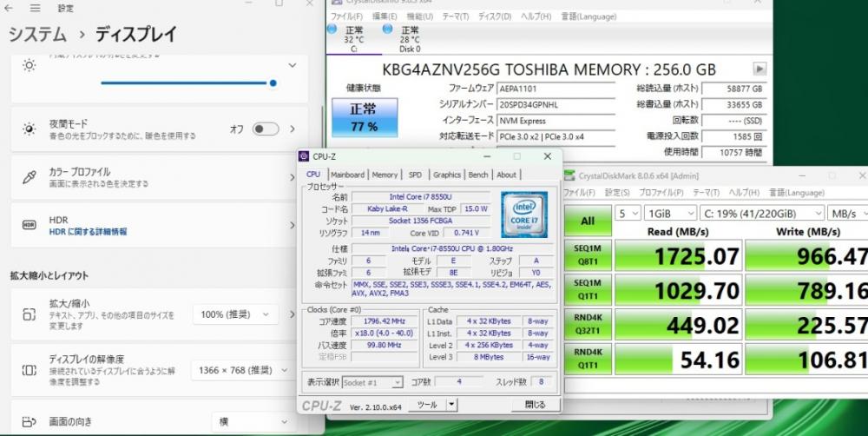Click the Screen orientation icon

[x=30, y=422]
